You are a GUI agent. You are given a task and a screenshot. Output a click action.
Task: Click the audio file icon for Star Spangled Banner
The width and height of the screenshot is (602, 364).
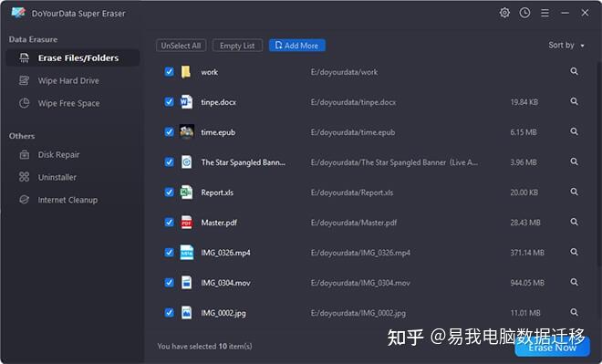[x=187, y=162]
